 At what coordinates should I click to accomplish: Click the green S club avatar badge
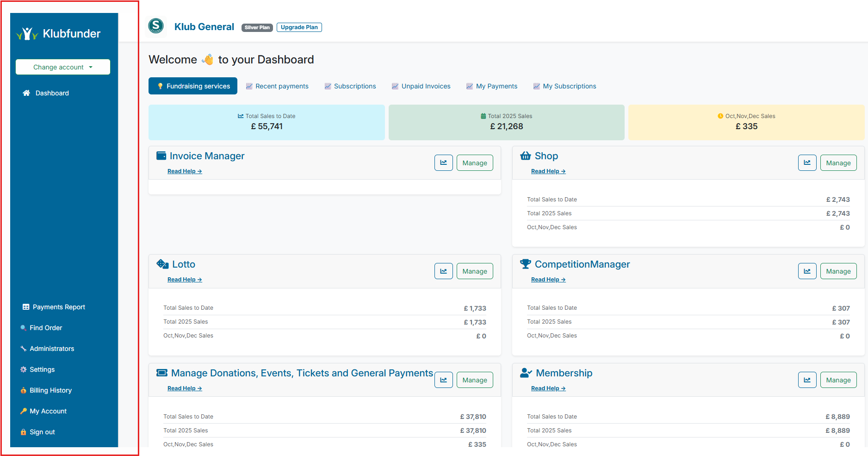click(x=156, y=26)
